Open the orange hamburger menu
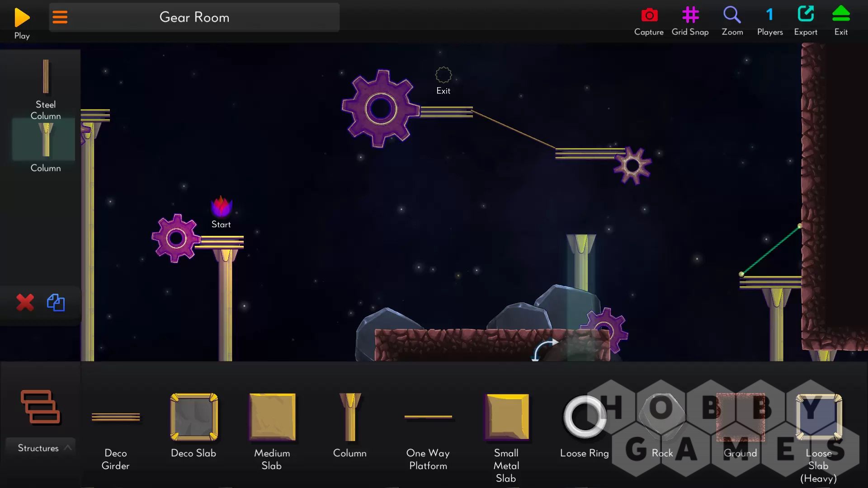 [60, 17]
